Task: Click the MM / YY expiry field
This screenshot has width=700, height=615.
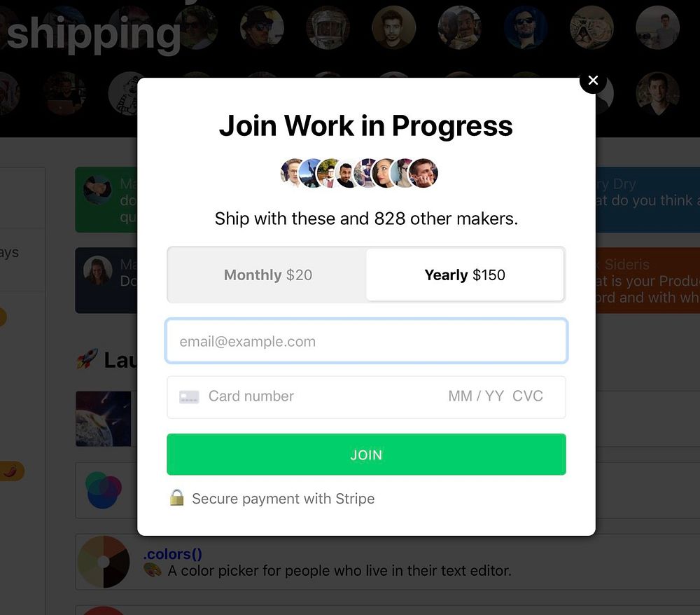Action: tap(476, 396)
